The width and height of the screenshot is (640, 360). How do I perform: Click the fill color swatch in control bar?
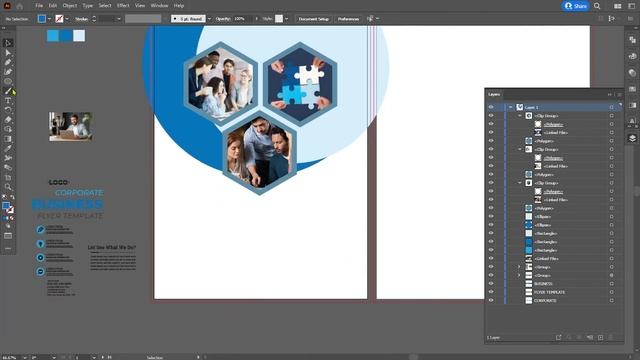(42, 19)
